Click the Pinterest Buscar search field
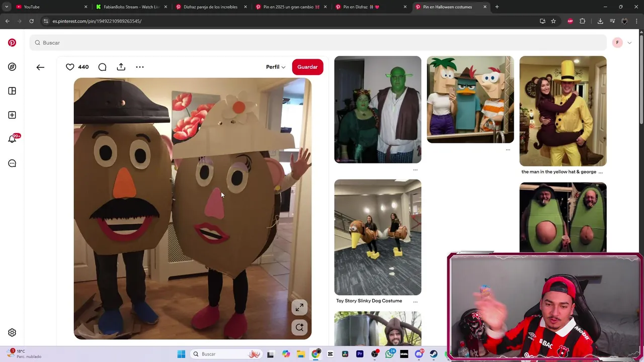Image resolution: width=644 pixels, height=362 pixels. [x=318, y=43]
